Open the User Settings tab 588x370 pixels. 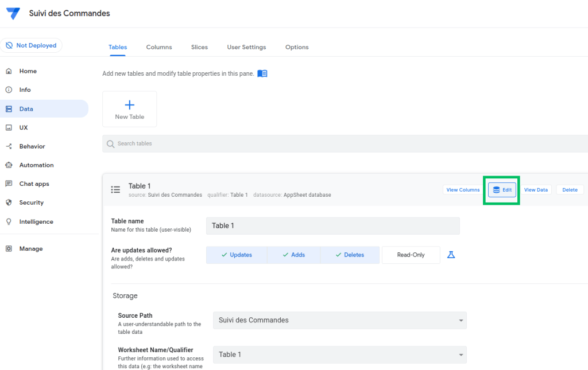246,47
